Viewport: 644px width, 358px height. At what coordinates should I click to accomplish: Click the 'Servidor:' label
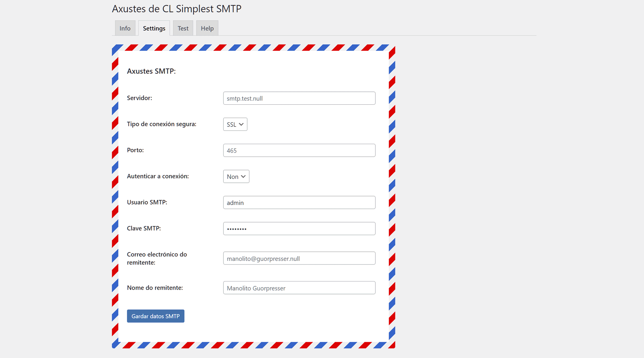tap(139, 98)
